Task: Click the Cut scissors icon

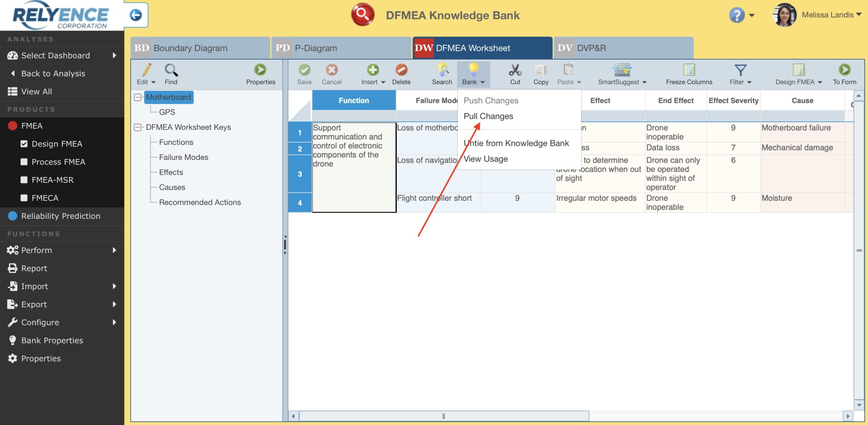Action: (x=515, y=70)
